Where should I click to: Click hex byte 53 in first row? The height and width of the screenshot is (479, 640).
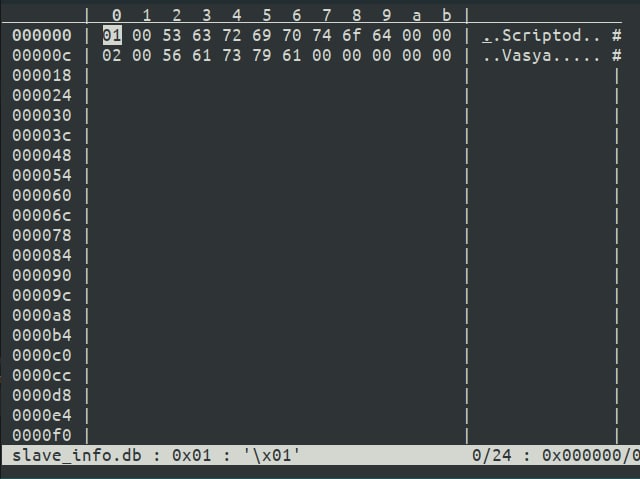(171, 35)
